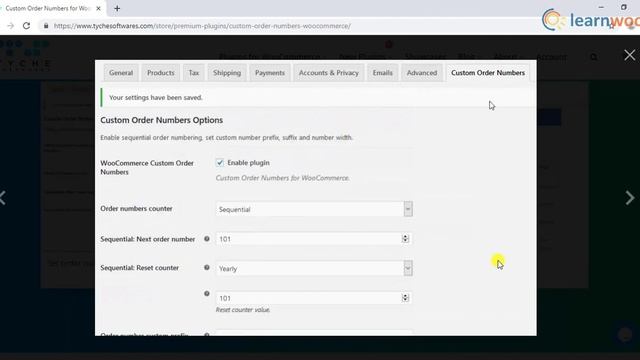Switch to the General tab
This screenshot has height=360, width=640.
point(121,73)
